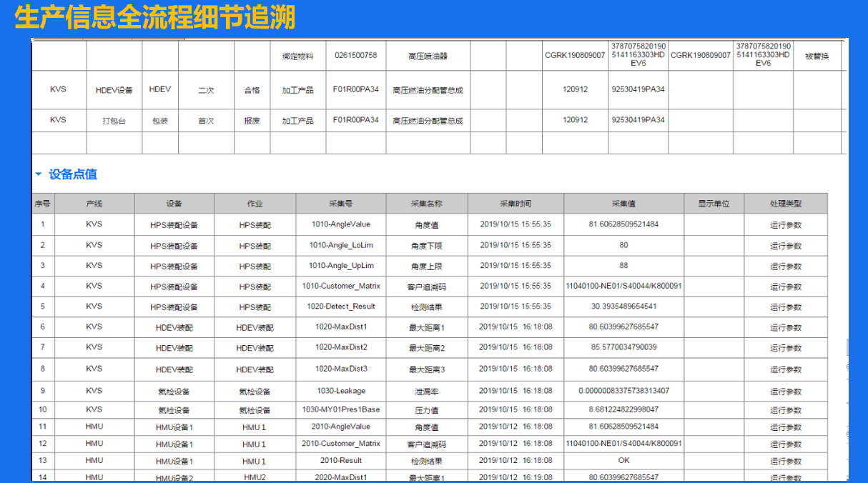The width and height of the screenshot is (868, 483).
Task: Sort by the 产线 column header
Action: click(94, 204)
